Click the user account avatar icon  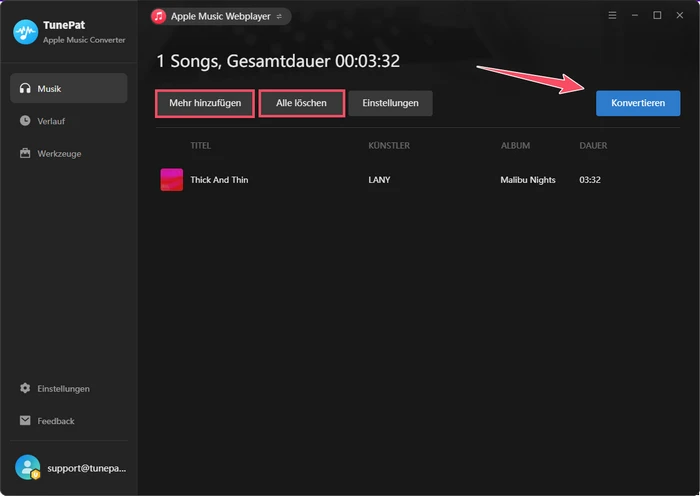(x=28, y=467)
